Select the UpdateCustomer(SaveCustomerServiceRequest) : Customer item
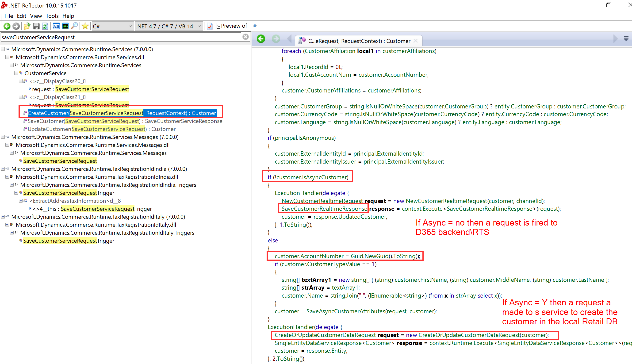The width and height of the screenshot is (632, 364). [102, 129]
